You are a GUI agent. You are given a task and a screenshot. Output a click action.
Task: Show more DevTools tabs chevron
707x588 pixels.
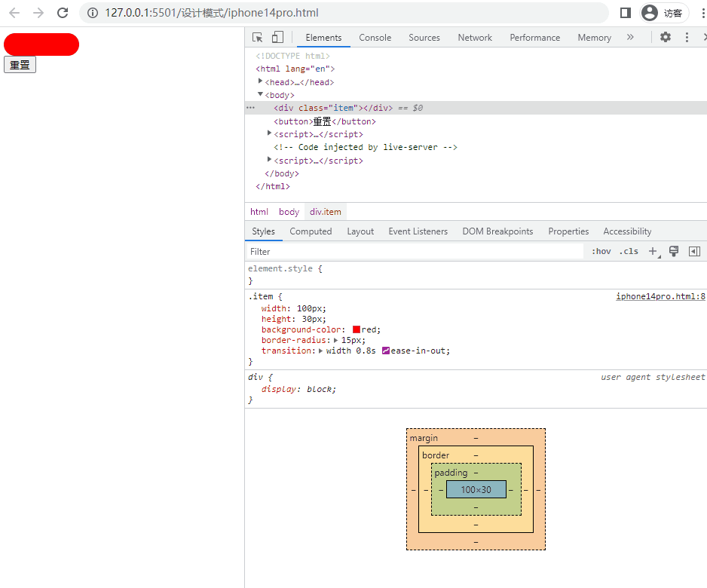coord(630,38)
